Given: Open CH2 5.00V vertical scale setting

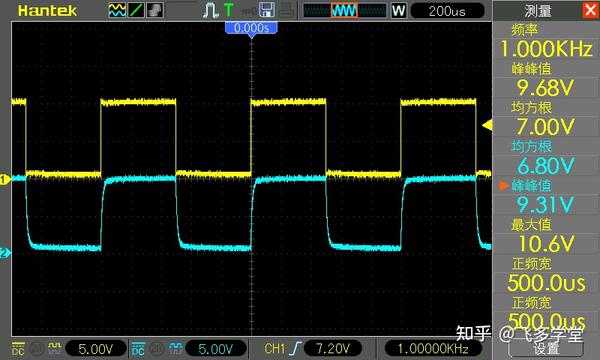Looking at the screenshot, I should coord(215,349).
